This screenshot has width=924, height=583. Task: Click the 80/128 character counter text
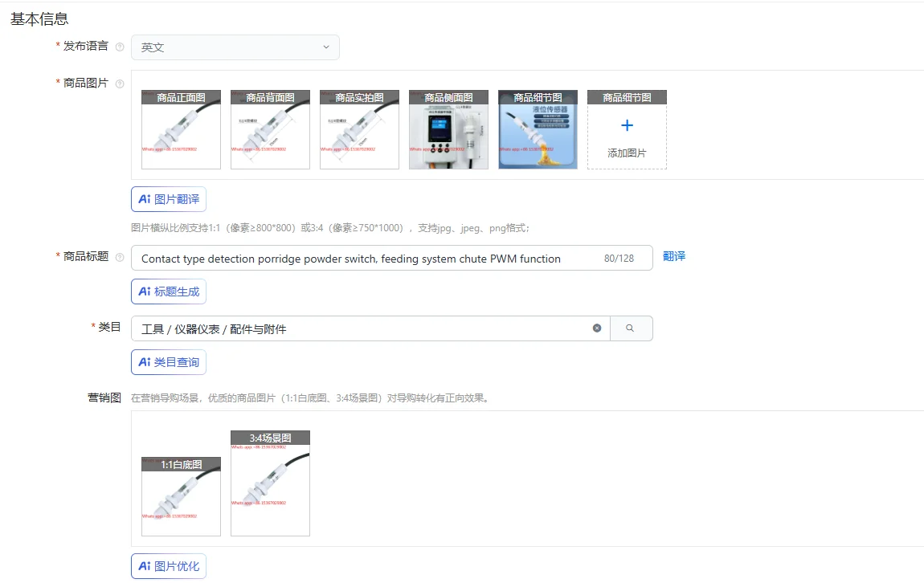619,259
